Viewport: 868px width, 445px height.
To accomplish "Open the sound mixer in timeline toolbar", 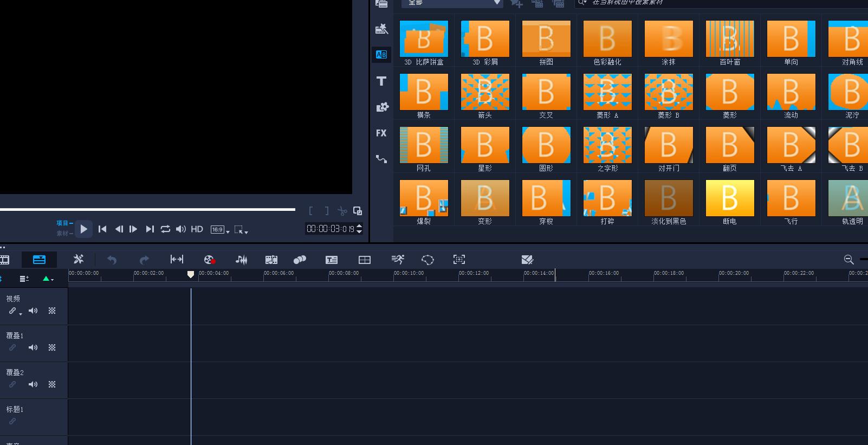I will tap(241, 260).
